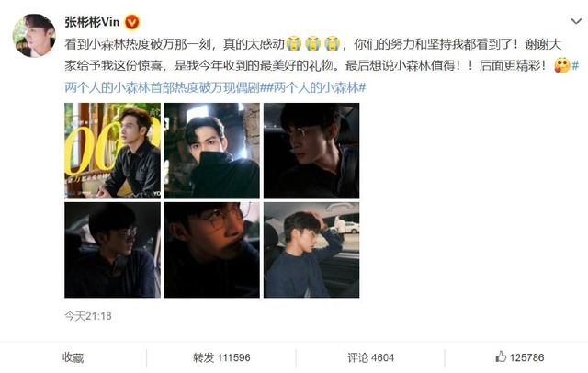Image resolution: width=588 pixels, height=373 pixels.
Task: Click 收藏 to bookmark the post
Action: tap(73, 357)
